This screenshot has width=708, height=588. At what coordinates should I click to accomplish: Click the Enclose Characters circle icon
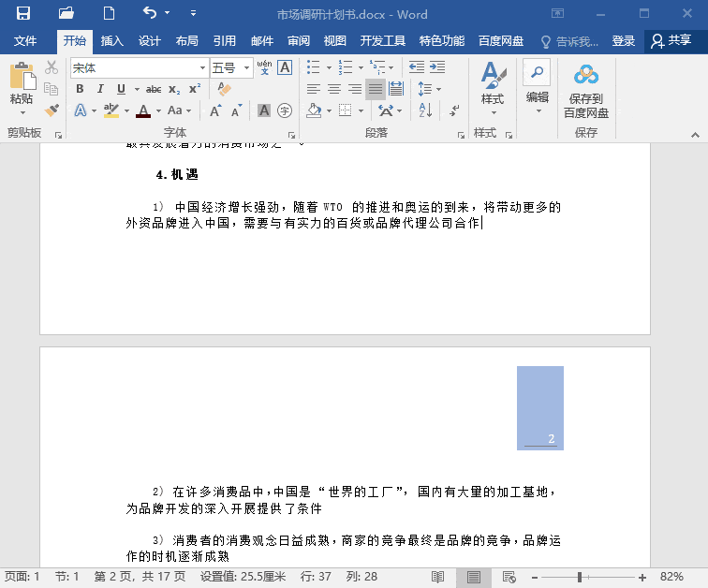pyautogui.click(x=285, y=110)
